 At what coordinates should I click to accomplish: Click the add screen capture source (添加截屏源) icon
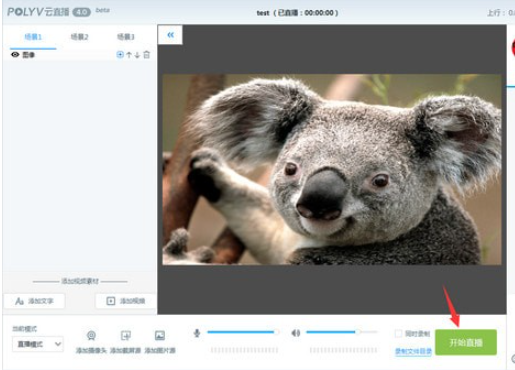[x=126, y=335]
